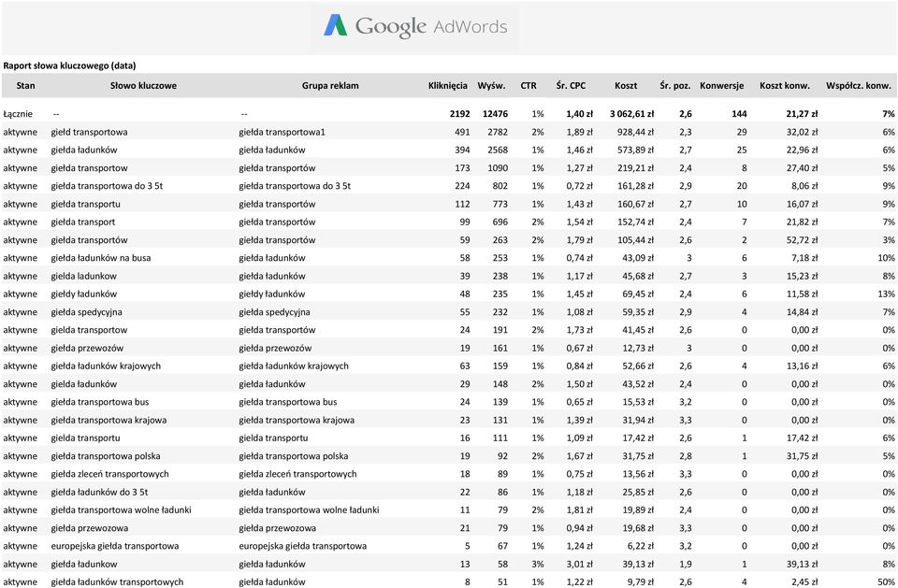Click the Koszt konw. column header

[785, 86]
